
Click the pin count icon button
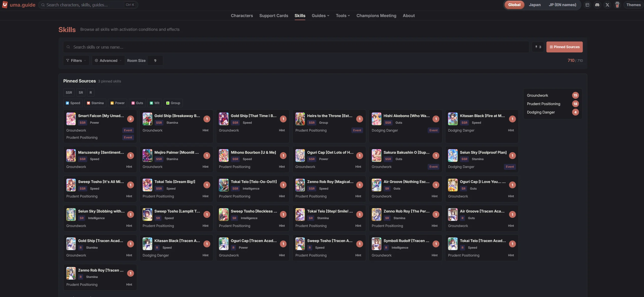(538, 47)
